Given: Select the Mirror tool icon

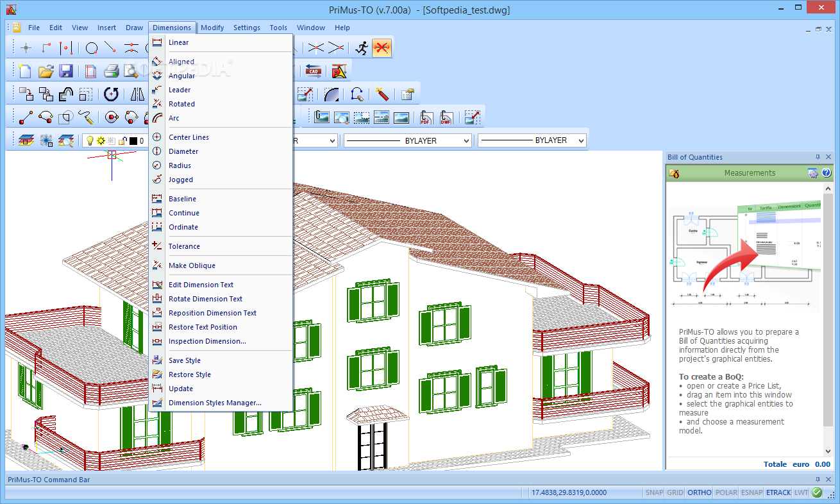Looking at the screenshot, I should [x=137, y=94].
